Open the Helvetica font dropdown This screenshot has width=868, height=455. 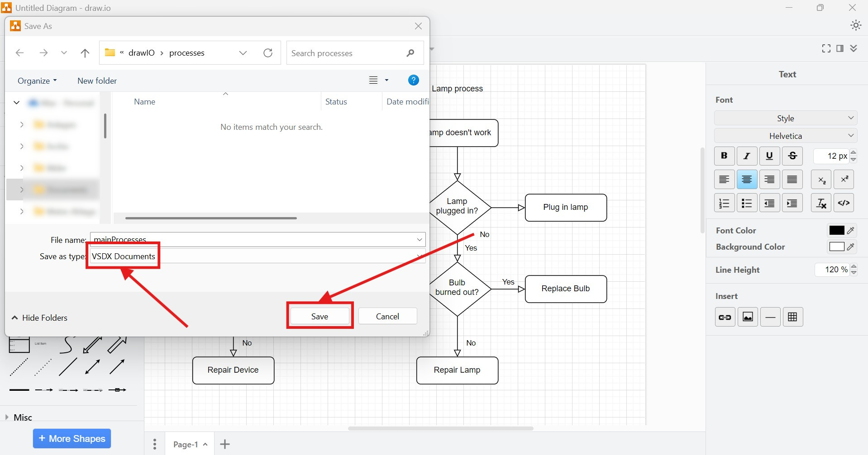[786, 135]
